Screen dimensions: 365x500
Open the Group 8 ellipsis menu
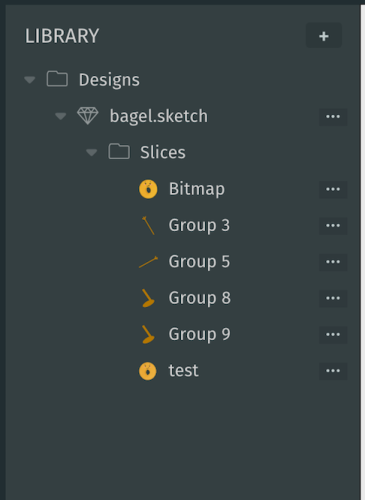(333, 298)
